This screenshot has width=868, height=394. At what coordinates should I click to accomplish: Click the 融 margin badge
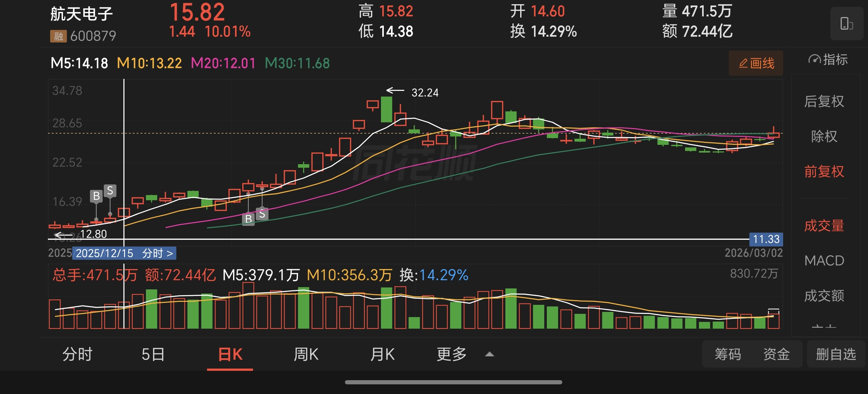[58, 36]
